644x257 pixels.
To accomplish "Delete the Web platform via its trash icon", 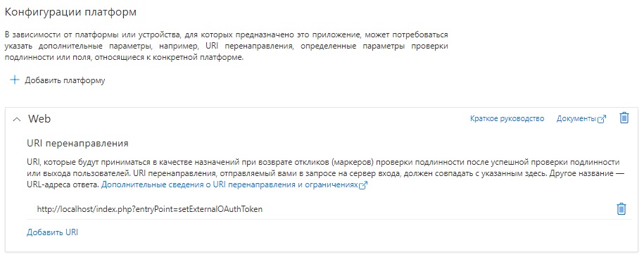I will pos(624,118).
